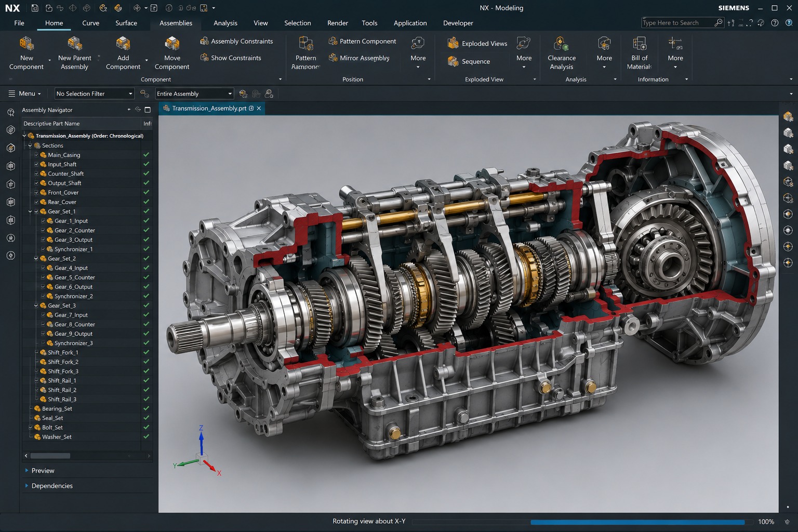
Task: Click Show Constraints
Action: click(x=231, y=58)
